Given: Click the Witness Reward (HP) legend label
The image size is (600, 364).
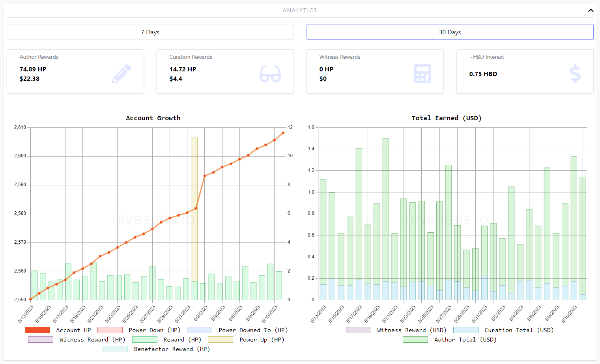Looking at the screenshot, I should (92, 340).
